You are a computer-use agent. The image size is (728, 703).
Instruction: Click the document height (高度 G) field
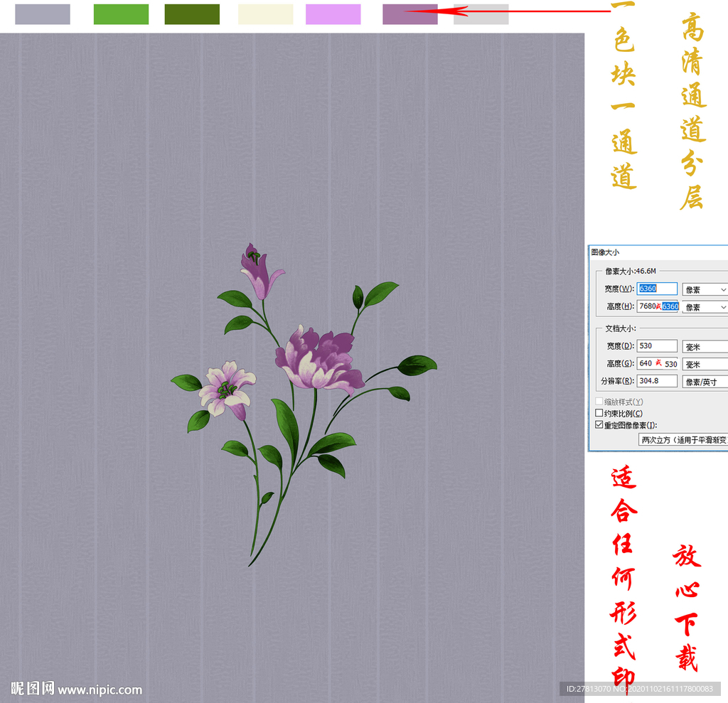point(657,363)
